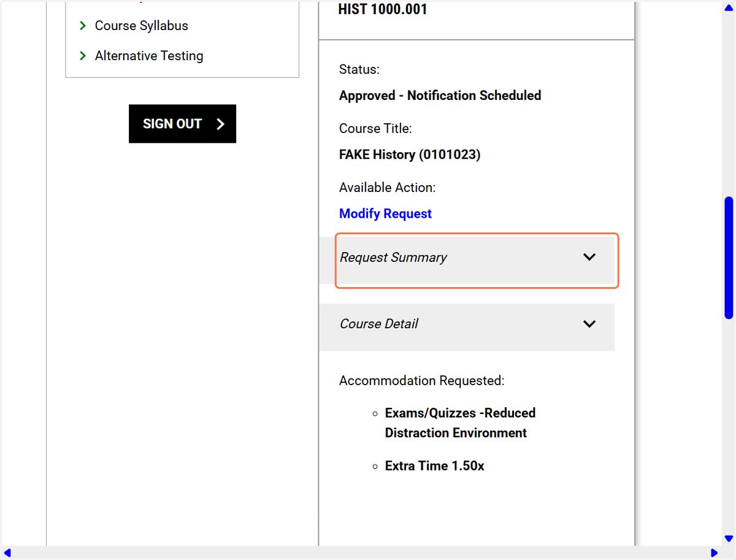736x560 pixels.
Task: Click the vertical scrollbar thumb
Action: [729, 258]
